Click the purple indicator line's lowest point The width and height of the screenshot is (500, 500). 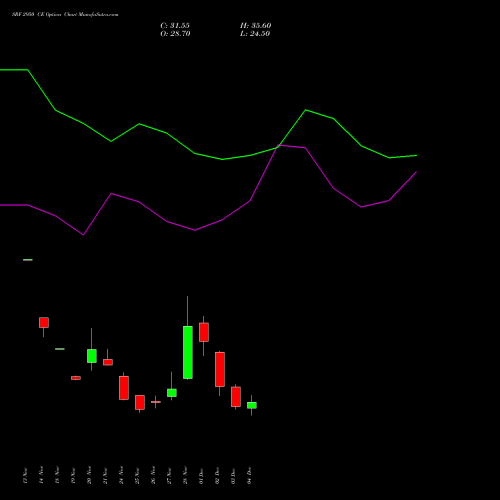coord(83,235)
